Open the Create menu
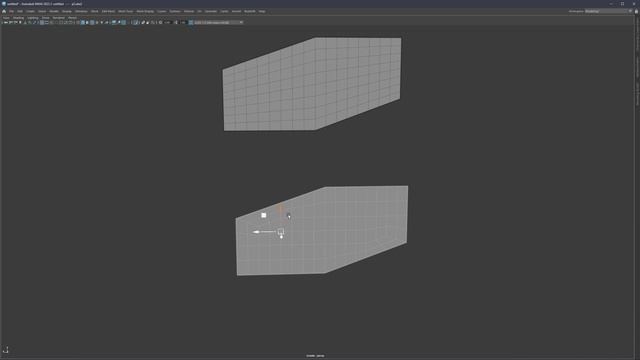 (x=31, y=11)
